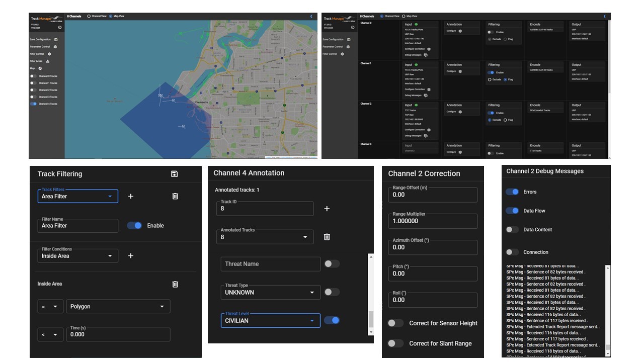Open the Threat Type UNKNOWN dropdown
644x362 pixels.
pos(270,292)
